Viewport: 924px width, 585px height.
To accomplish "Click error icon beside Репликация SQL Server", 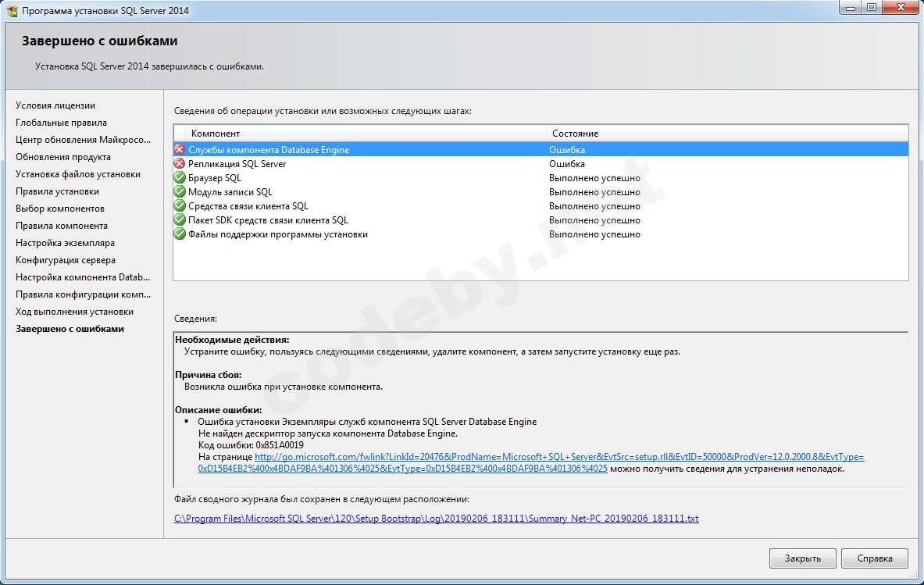I will 180,164.
